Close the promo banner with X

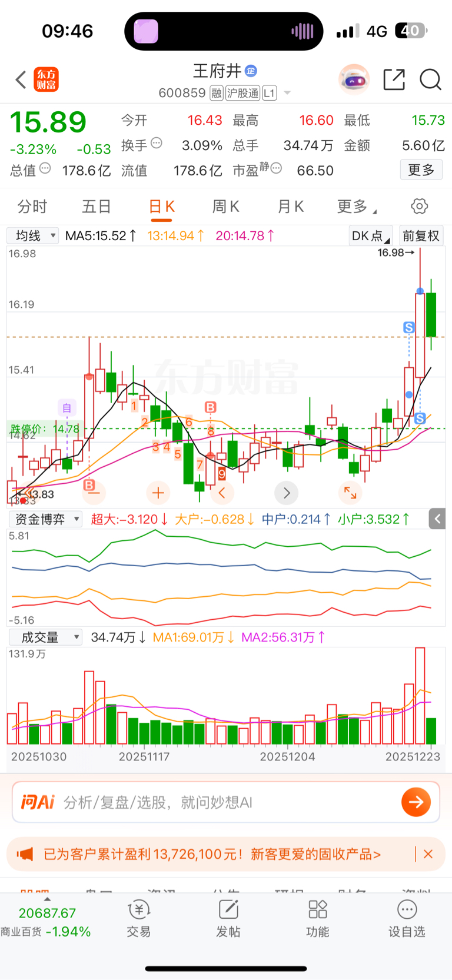(x=428, y=854)
